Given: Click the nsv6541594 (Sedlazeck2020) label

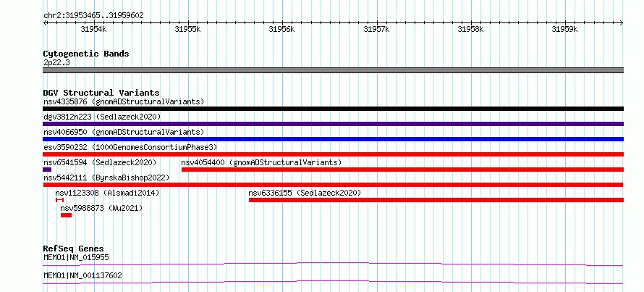Looking at the screenshot, I should (100, 162).
